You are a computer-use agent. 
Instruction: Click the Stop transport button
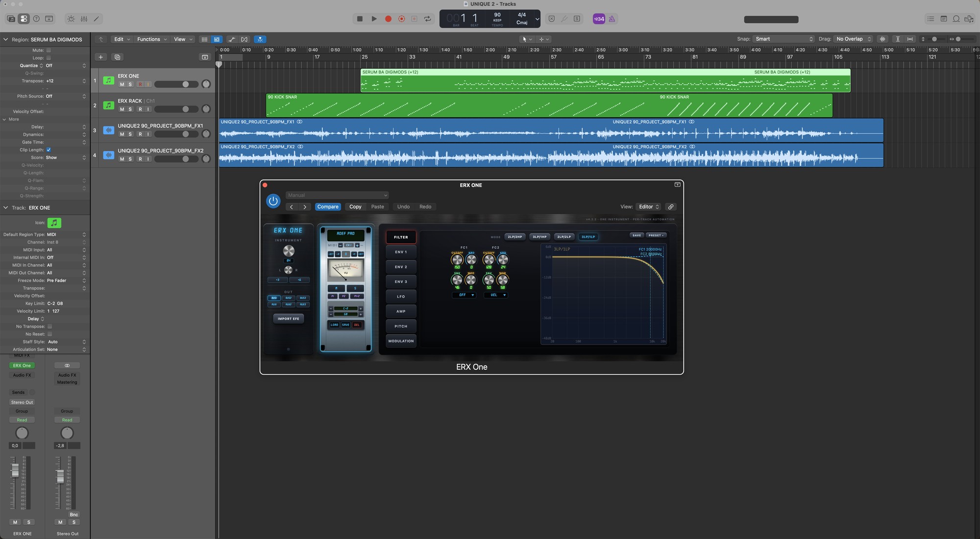click(360, 19)
